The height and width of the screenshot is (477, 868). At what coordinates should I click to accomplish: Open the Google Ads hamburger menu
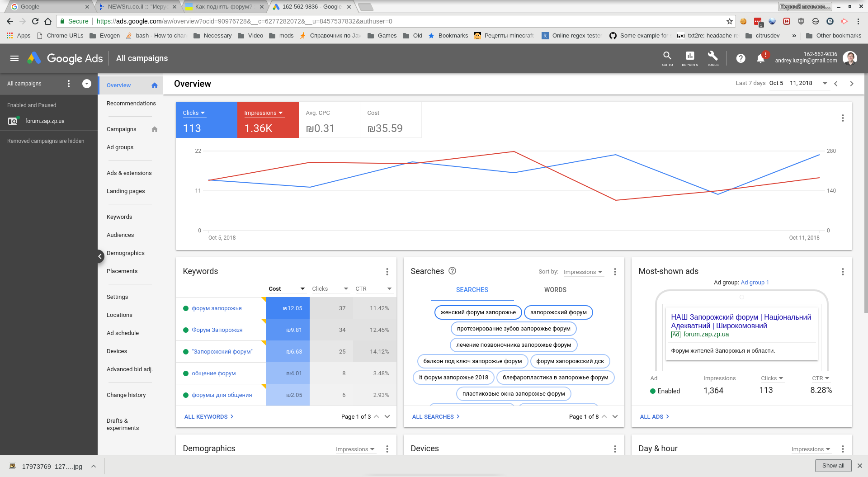(14, 58)
